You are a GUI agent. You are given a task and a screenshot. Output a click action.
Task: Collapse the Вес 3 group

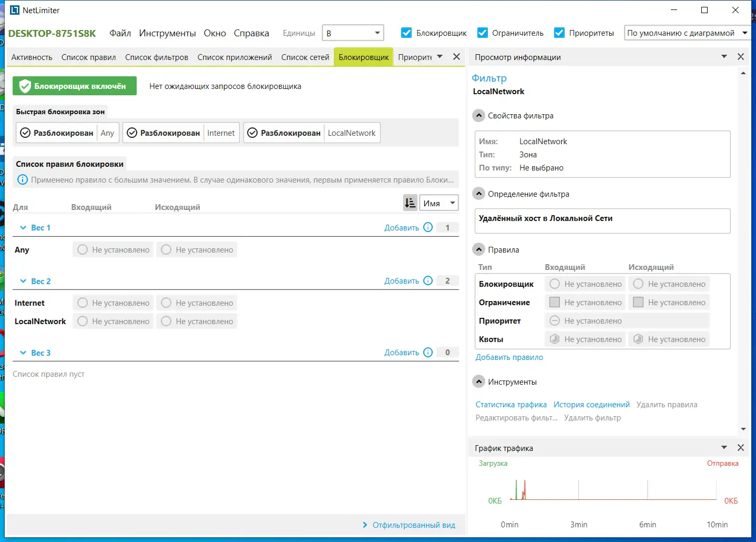[23, 353]
